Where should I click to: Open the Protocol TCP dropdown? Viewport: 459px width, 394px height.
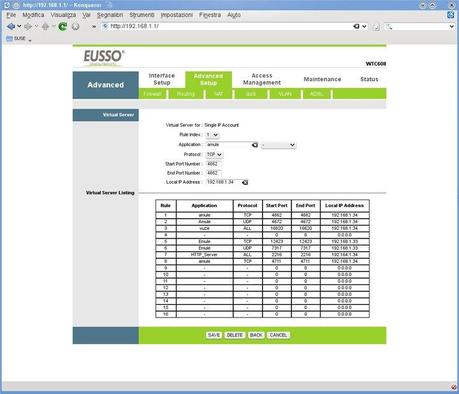214,155
